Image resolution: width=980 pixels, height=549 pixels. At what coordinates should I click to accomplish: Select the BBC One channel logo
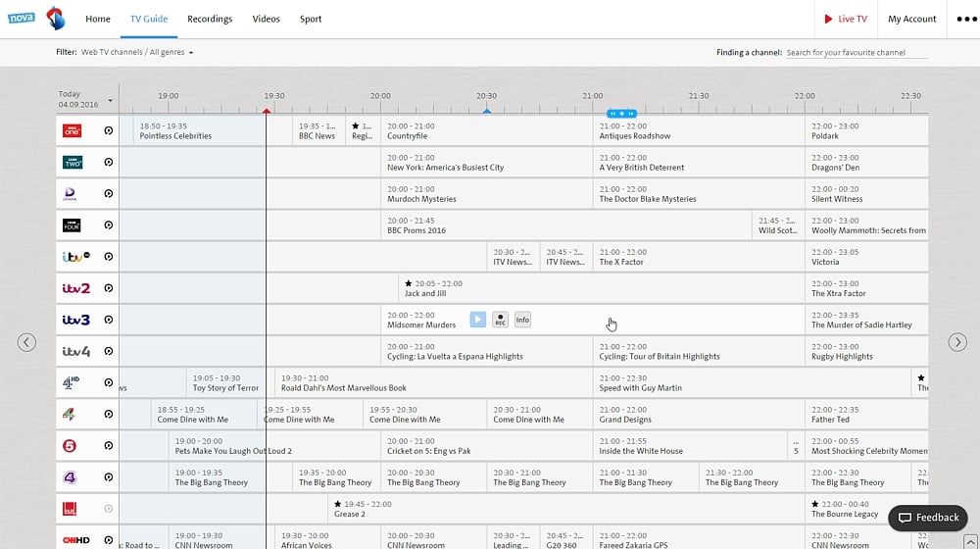tap(72, 130)
